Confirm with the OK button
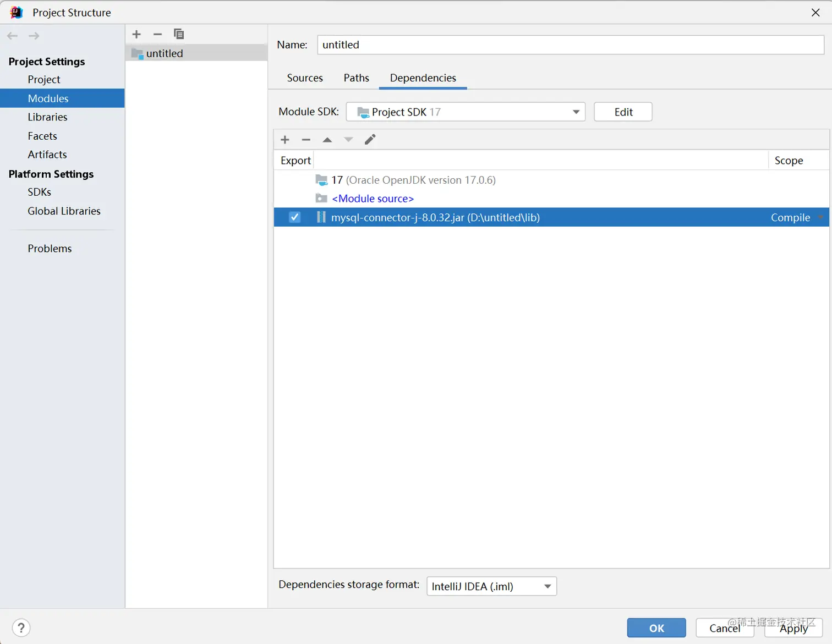Viewport: 832px width, 644px height. (x=656, y=628)
